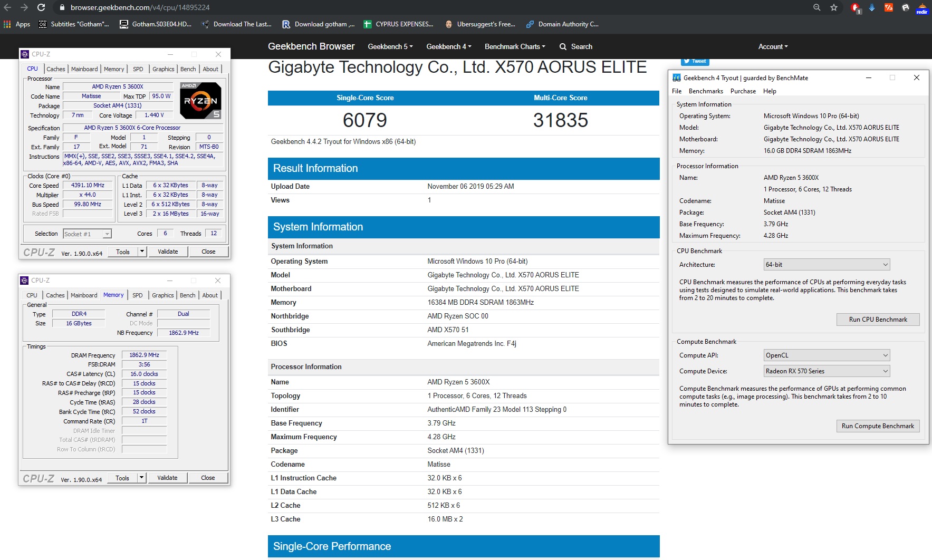Click the Multi-Core Score value 31835
Viewport: 932px width, 560px height.
click(561, 120)
